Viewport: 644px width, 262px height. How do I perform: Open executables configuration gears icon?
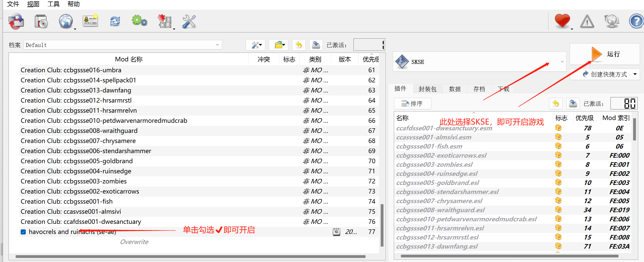point(139,21)
